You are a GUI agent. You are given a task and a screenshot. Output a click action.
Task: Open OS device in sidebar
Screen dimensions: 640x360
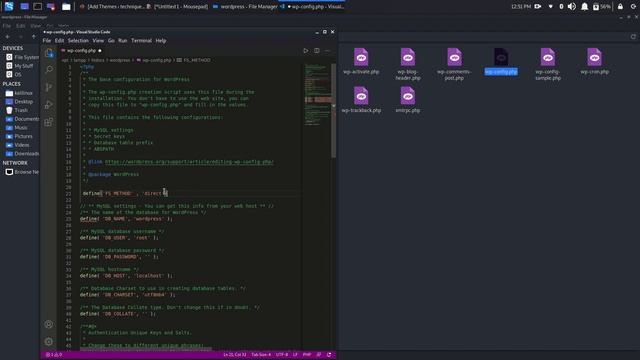pyautogui.click(x=14, y=74)
